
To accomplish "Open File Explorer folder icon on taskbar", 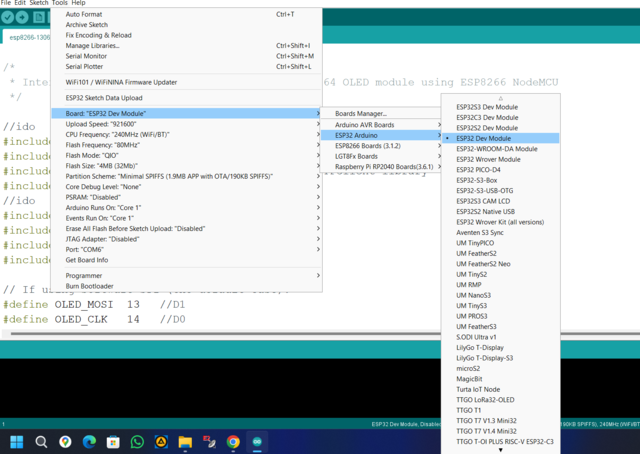I will 185,442.
